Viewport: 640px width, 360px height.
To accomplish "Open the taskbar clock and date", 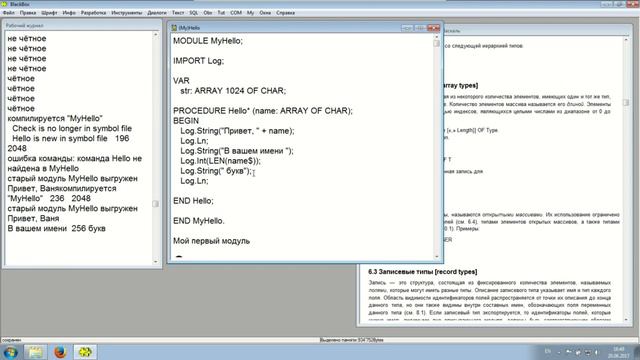I will (618, 352).
